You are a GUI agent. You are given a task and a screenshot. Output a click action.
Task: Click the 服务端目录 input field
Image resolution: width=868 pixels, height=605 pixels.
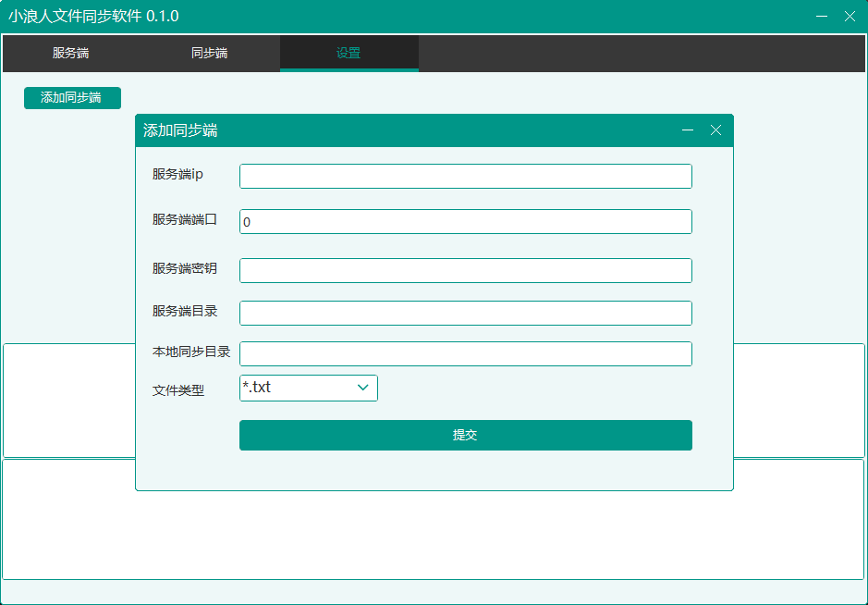(465, 314)
